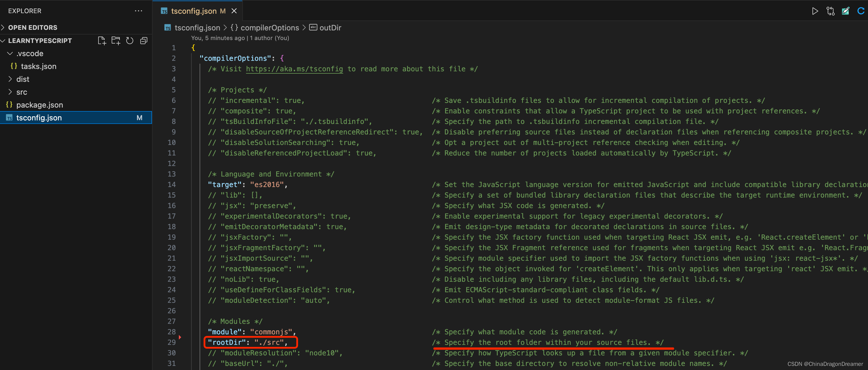Click the commented "moduleResolution" line

[x=275, y=353]
